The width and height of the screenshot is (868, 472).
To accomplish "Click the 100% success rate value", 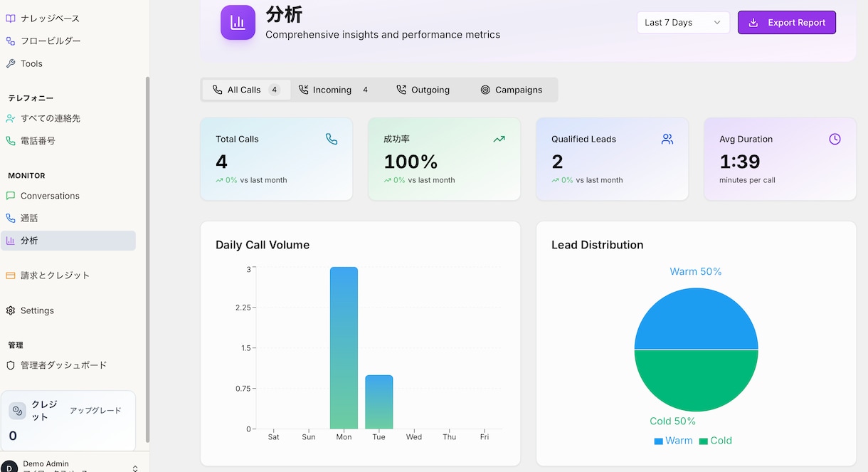I will tap(411, 162).
